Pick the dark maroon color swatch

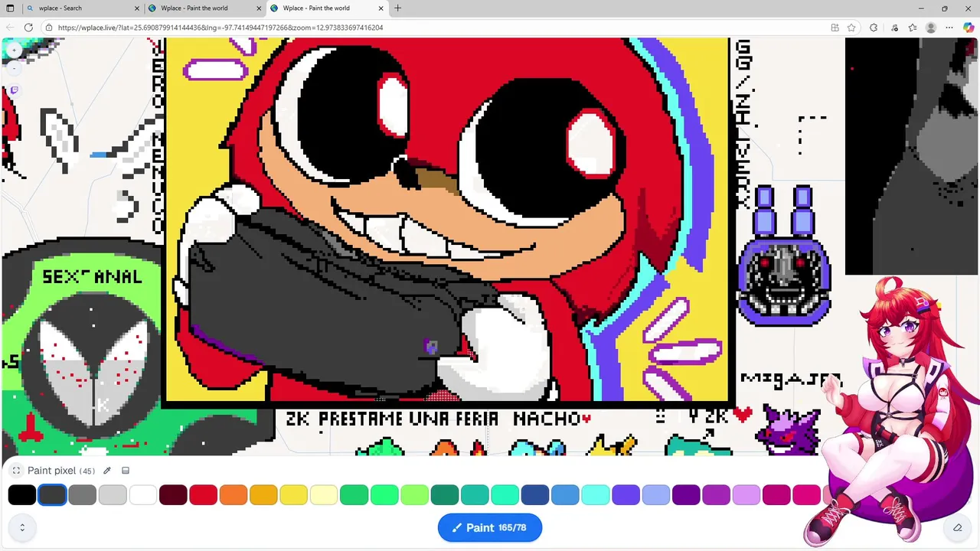[x=173, y=495]
